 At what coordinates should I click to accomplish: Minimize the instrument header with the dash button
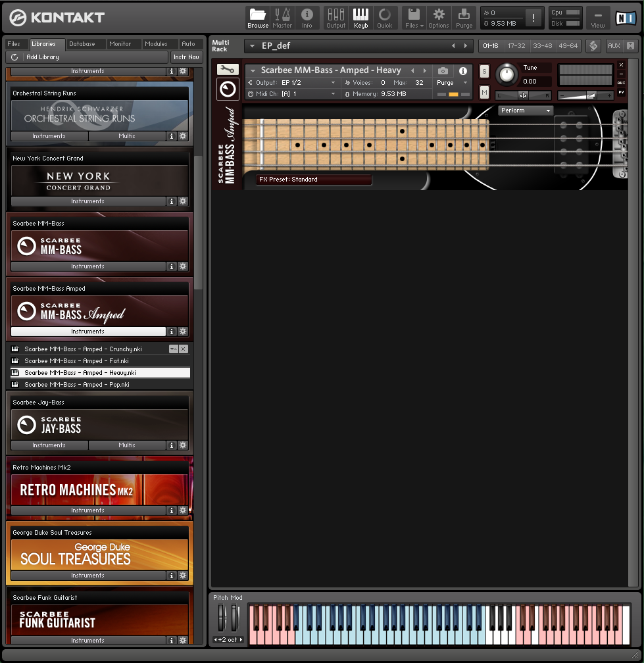pos(621,74)
